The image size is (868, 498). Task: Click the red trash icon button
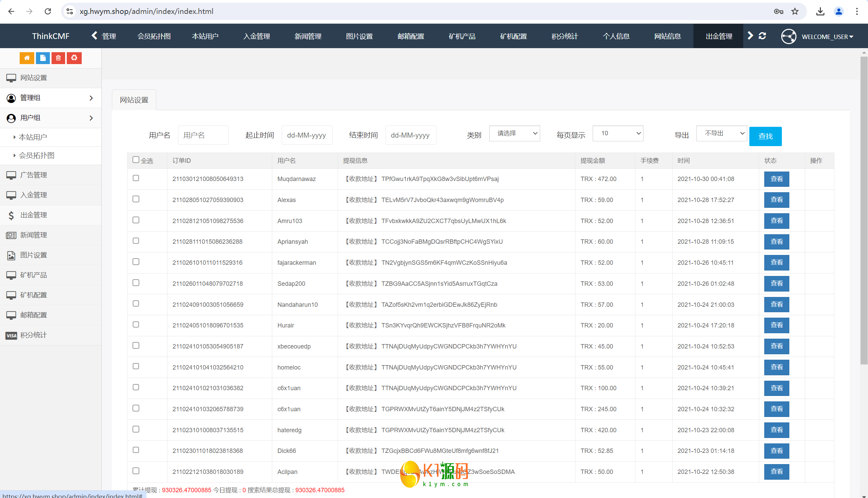pyautogui.click(x=58, y=58)
